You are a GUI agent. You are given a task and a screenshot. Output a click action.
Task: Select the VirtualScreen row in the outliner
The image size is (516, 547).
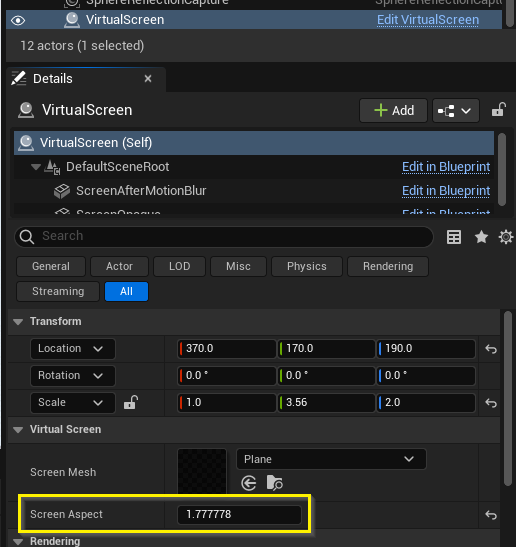tap(254, 20)
